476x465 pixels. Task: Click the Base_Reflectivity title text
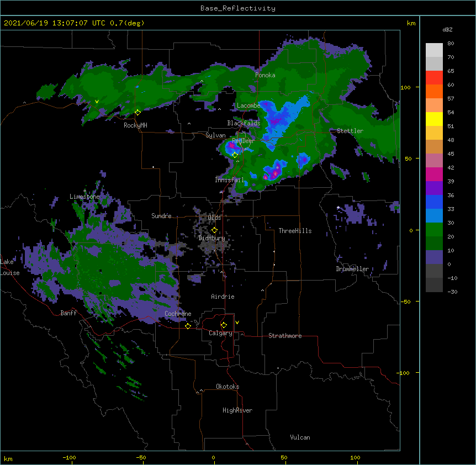pyautogui.click(x=238, y=8)
